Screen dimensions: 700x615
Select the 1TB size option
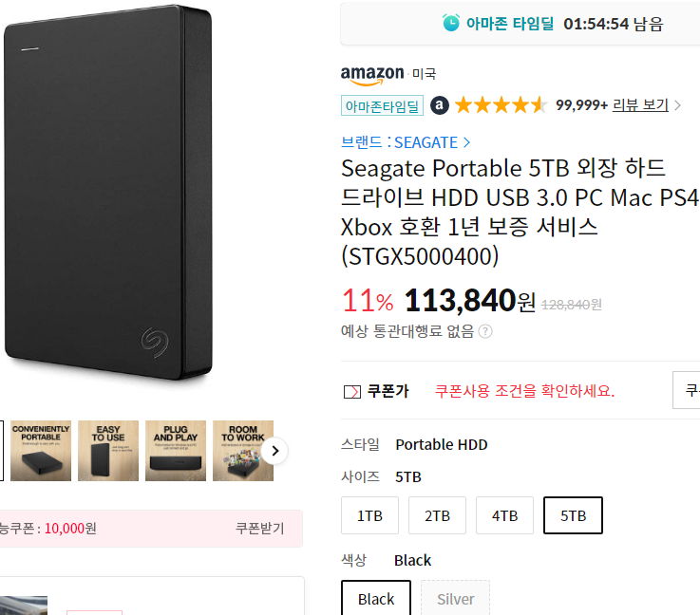(369, 515)
